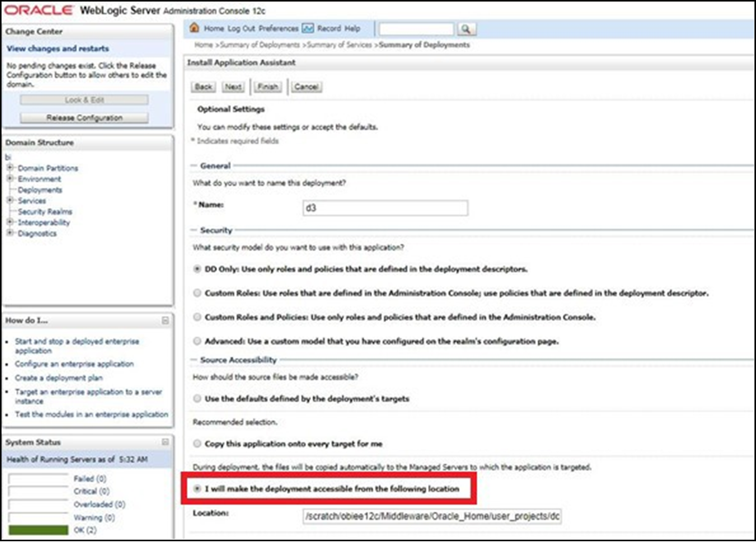The height and width of the screenshot is (542, 756).
Task: Click OK (2) status label
Action: point(85,530)
